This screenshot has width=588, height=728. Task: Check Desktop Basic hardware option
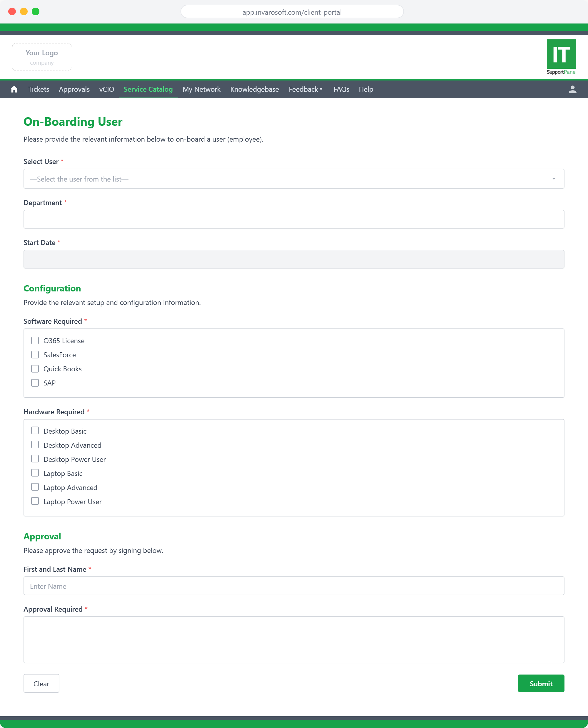click(35, 430)
